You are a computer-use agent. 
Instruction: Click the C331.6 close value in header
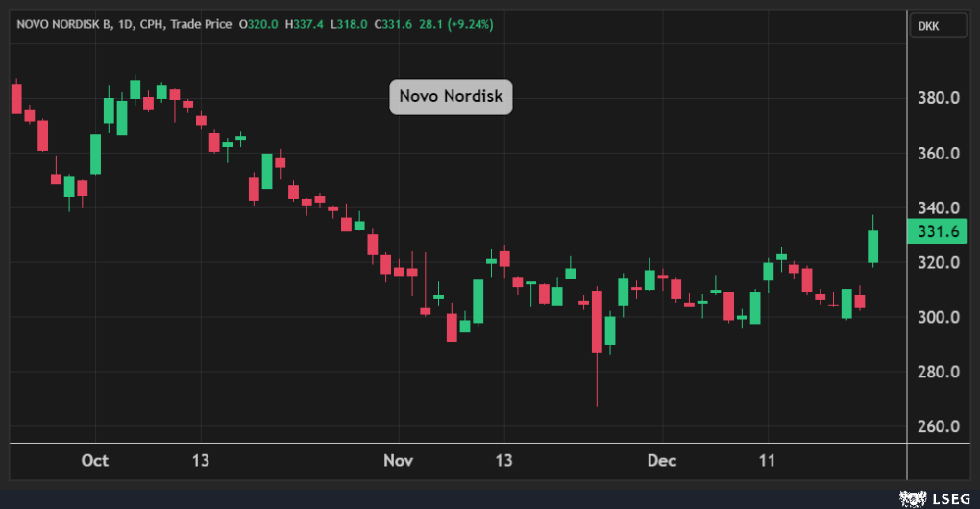tap(394, 24)
